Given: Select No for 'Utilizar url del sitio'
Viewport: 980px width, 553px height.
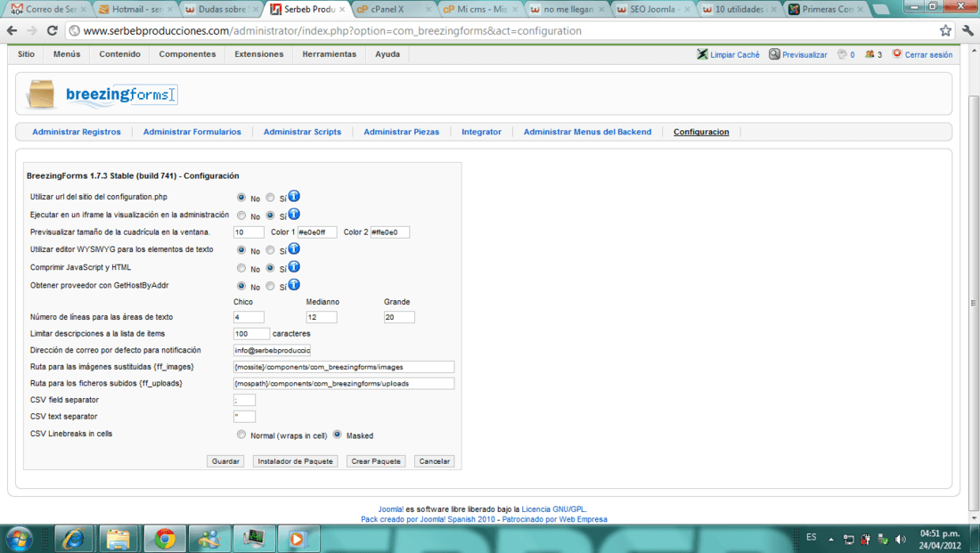Looking at the screenshot, I should point(241,198).
